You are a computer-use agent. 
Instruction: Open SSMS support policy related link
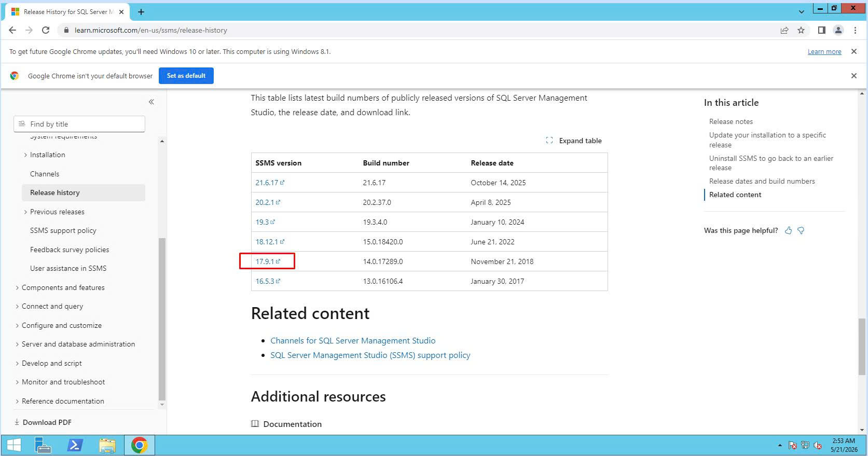(370, 355)
